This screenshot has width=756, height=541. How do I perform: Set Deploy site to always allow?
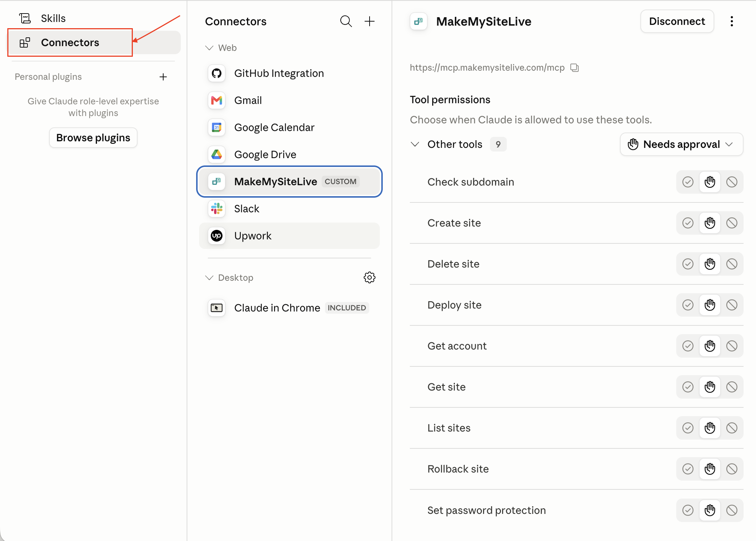tap(688, 305)
